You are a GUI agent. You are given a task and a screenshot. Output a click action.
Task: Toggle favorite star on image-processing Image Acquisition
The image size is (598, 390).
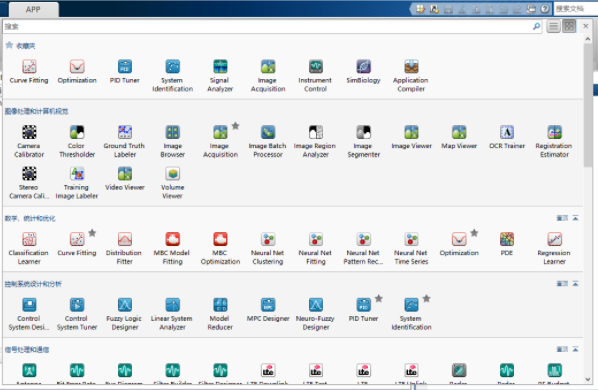[236, 126]
